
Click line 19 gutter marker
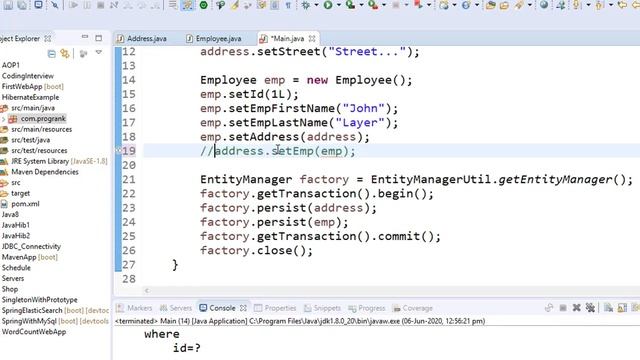click(x=118, y=151)
